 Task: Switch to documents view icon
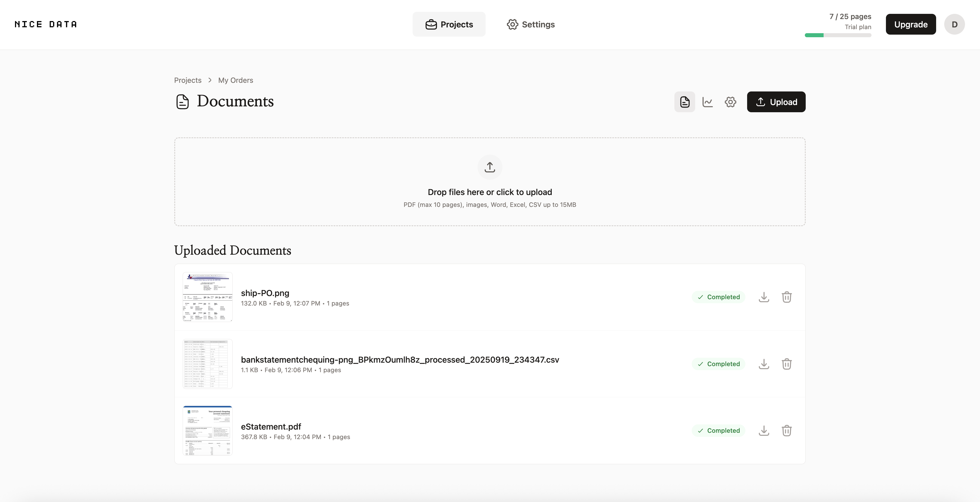[684, 102]
